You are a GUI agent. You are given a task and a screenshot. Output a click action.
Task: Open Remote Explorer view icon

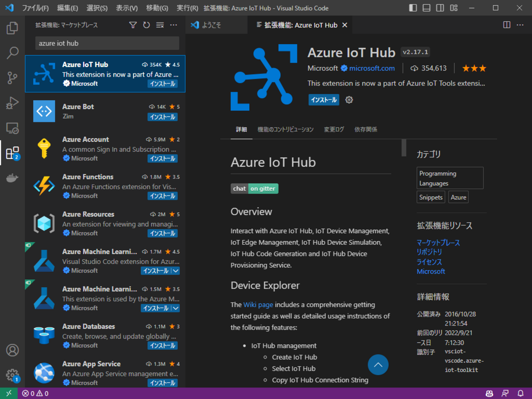[12, 128]
